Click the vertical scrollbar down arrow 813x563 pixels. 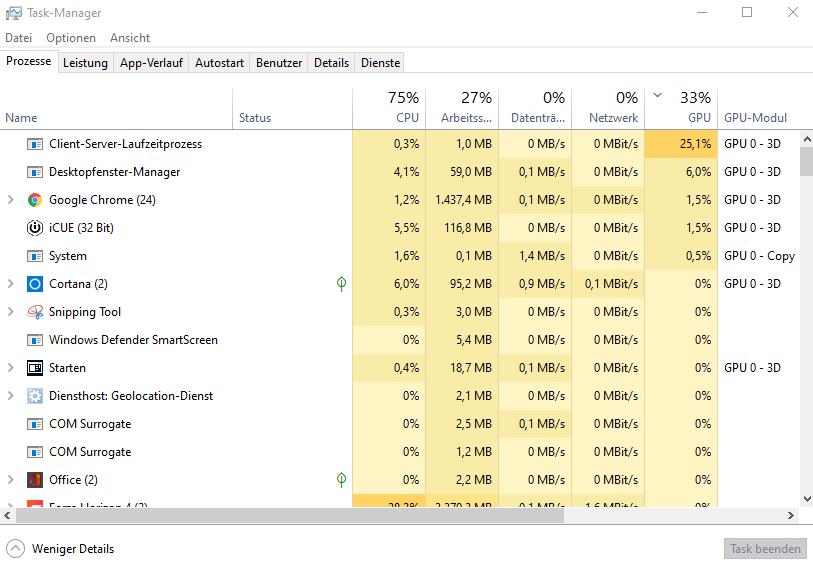[807, 499]
